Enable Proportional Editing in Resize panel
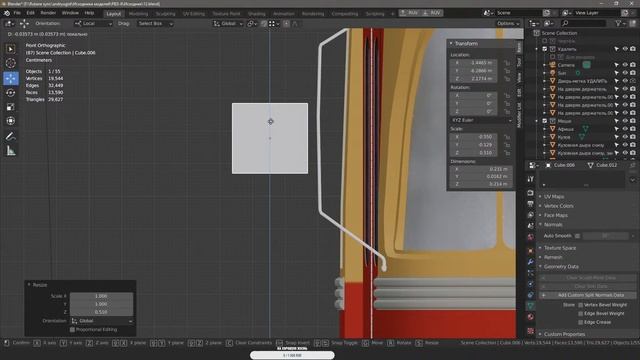This screenshot has width=640, height=360. tap(72, 329)
